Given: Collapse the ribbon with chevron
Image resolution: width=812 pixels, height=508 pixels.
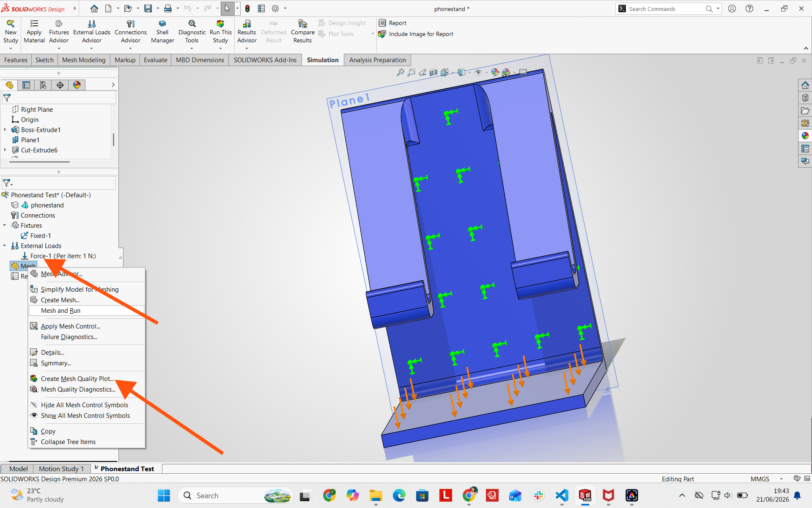Looking at the screenshot, I should click(806, 48).
